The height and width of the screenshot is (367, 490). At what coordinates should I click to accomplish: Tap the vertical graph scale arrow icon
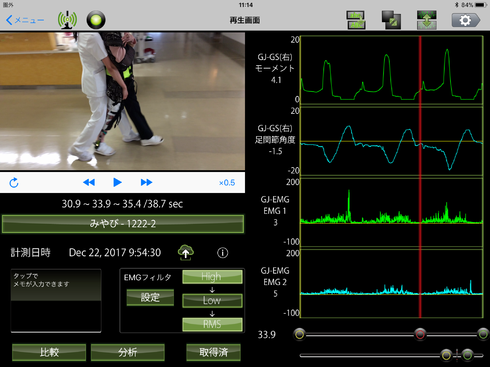click(427, 20)
